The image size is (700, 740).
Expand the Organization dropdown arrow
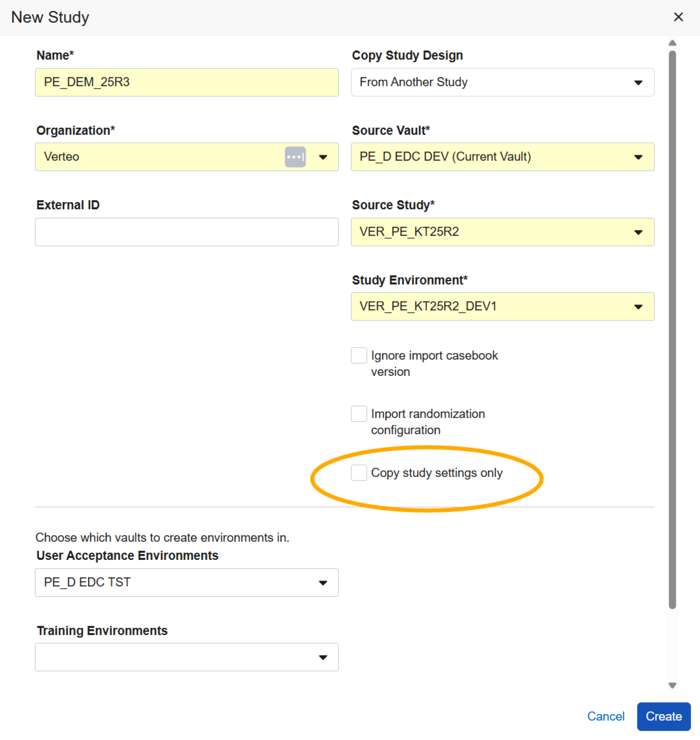point(323,157)
